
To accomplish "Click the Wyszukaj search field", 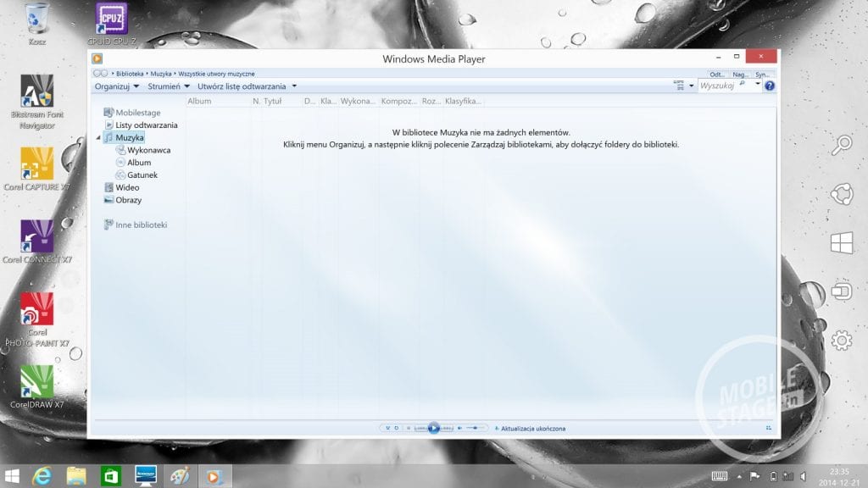I will click(x=717, y=86).
